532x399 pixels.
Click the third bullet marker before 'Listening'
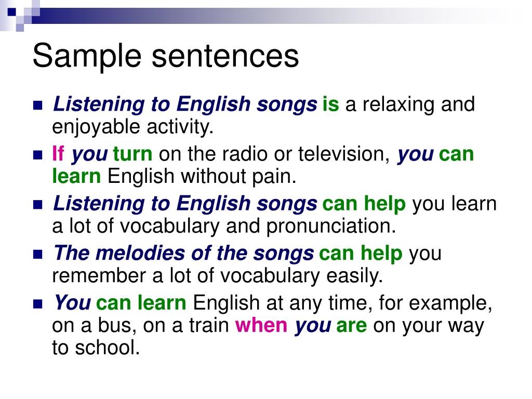37,205
